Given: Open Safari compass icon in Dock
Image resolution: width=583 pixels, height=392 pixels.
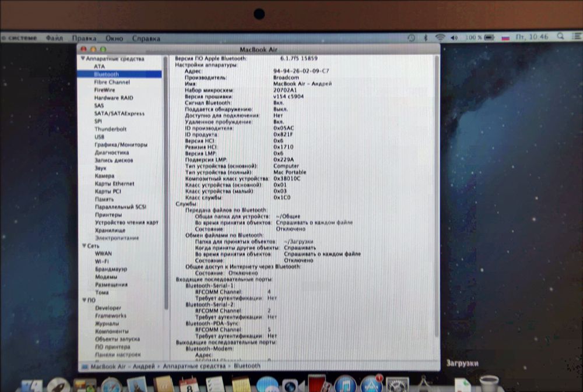Looking at the screenshot, I should [x=111, y=385].
